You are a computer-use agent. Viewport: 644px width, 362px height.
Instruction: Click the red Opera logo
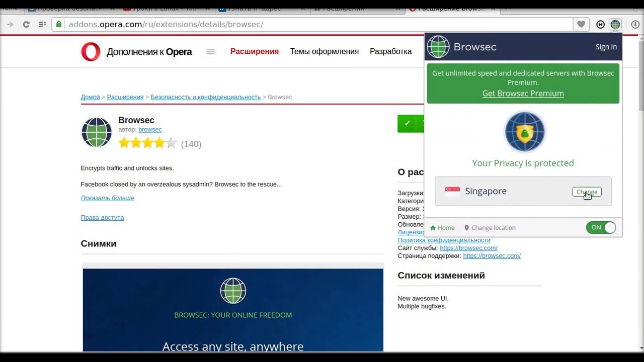coord(91,52)
